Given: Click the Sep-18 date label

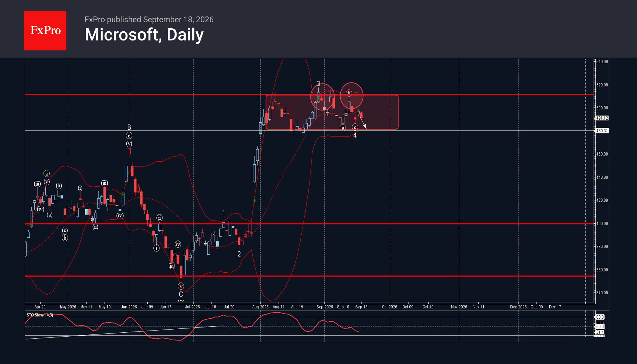Looking at the screenshot, I should 361,307.
